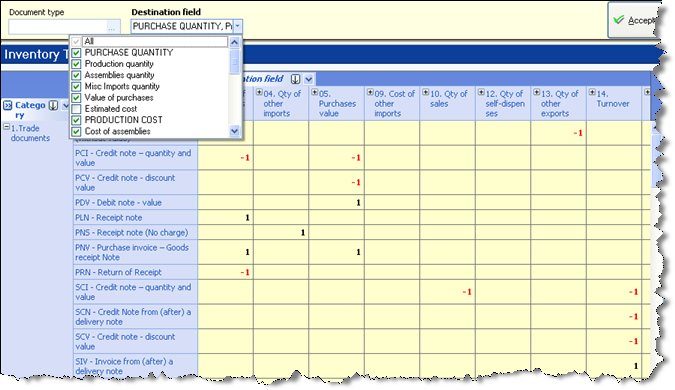Uncheck PRODUCTION COST option

click(x=76, y=120)
